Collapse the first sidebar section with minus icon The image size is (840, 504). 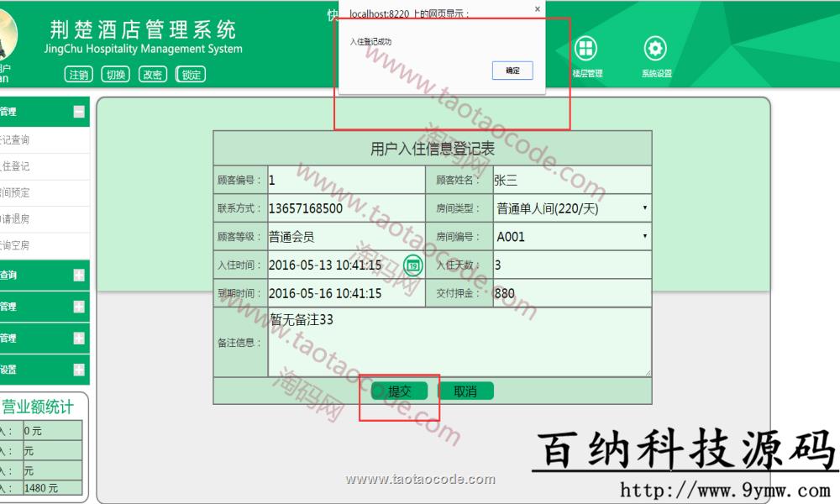pos(79,112)
